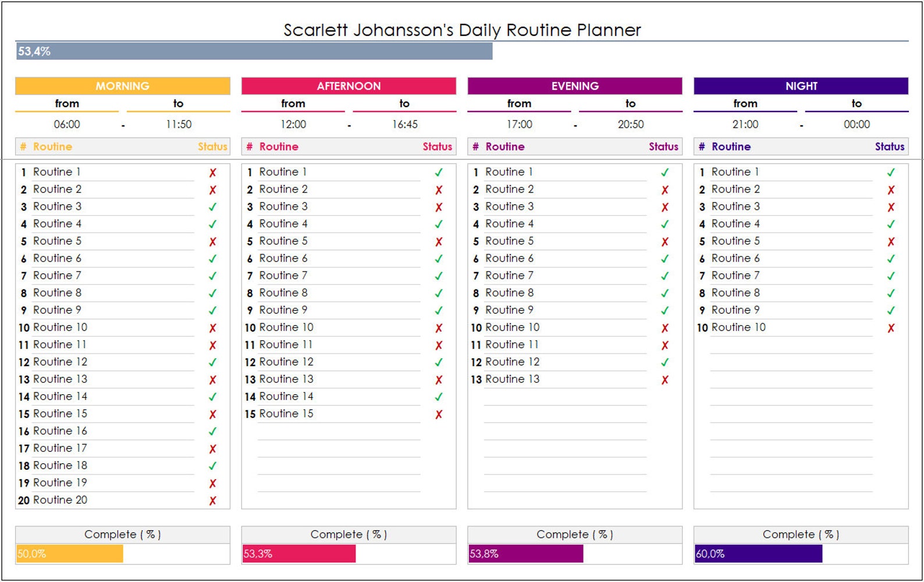Click the Afternoon Routine column header

279,147
